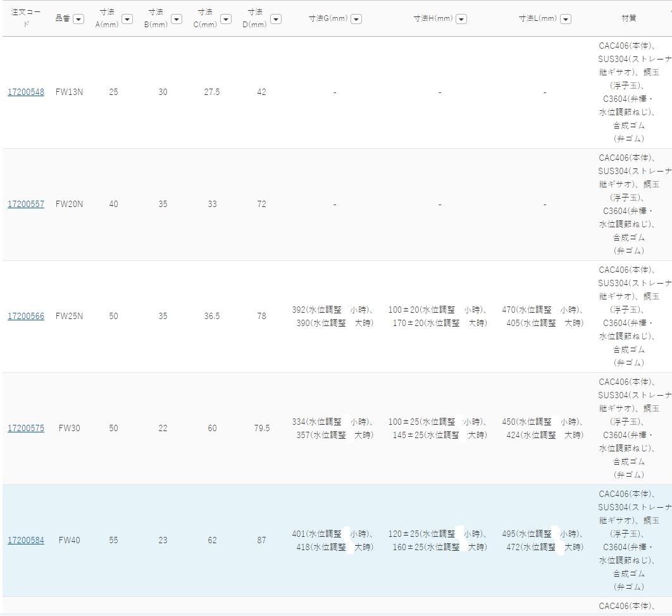Expand the 寸法B(mm) column filter

pos(177,19)
